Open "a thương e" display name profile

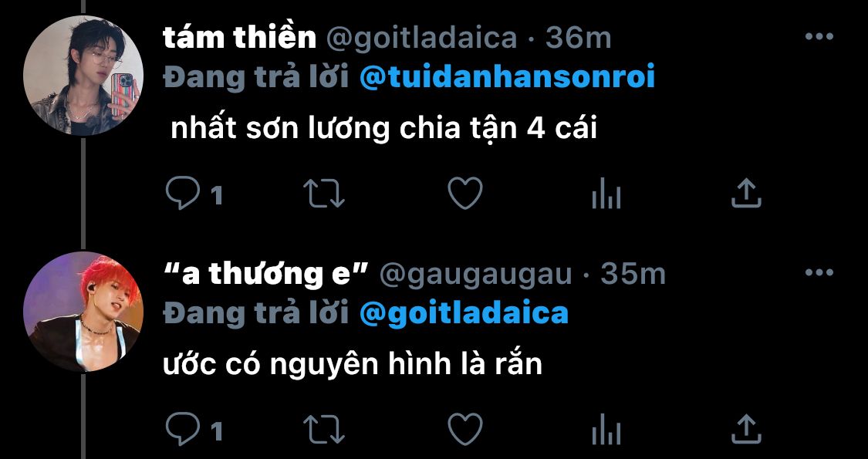coord(265,274)
